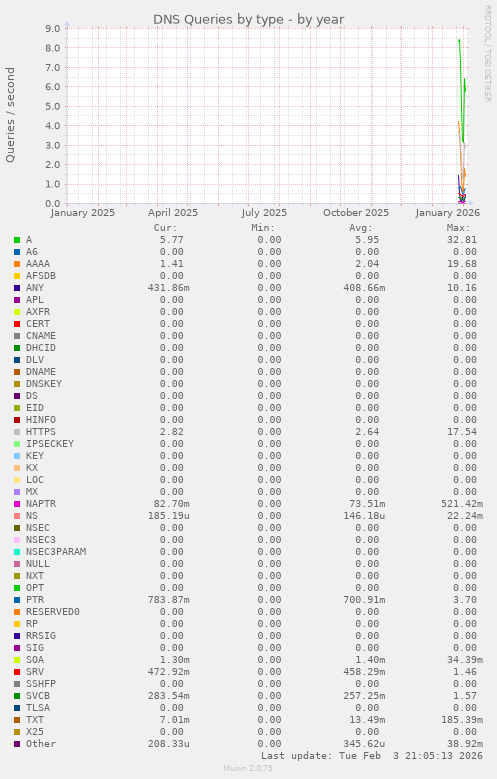The width and height of the screenshot is (497, 779).
Task: Click the Other average value 345.62u
Action: coord(364,744)
